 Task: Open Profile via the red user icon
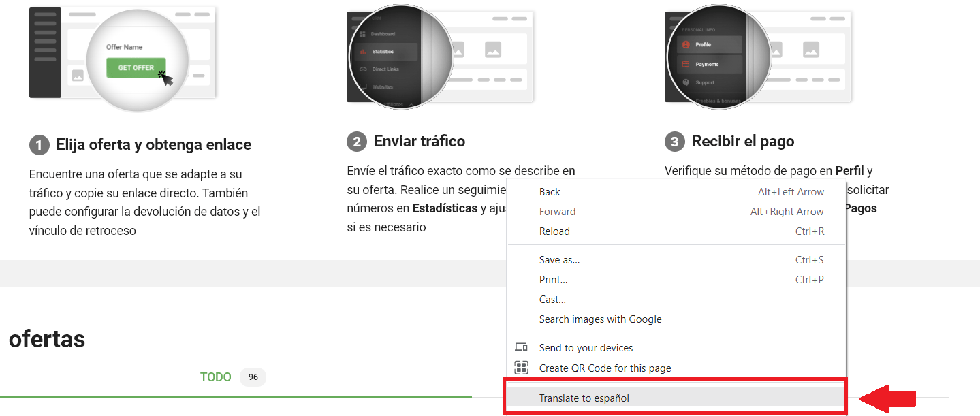(686, 45)
